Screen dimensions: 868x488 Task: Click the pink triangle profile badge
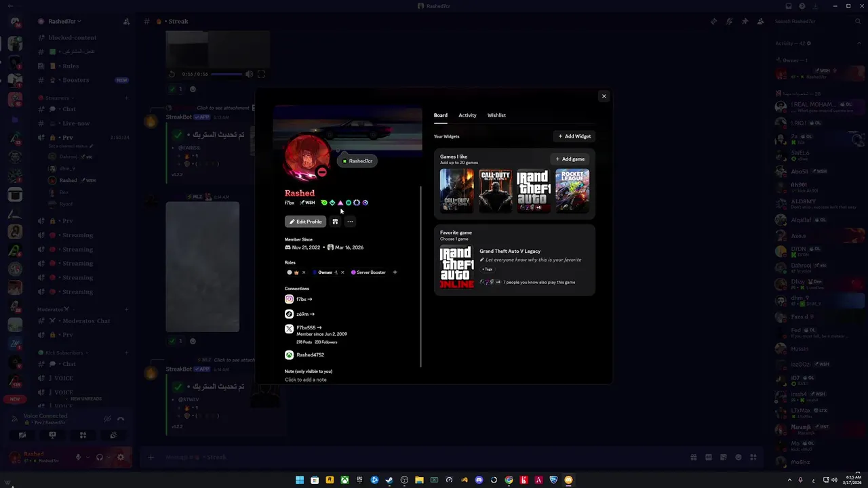coord(340,203)
